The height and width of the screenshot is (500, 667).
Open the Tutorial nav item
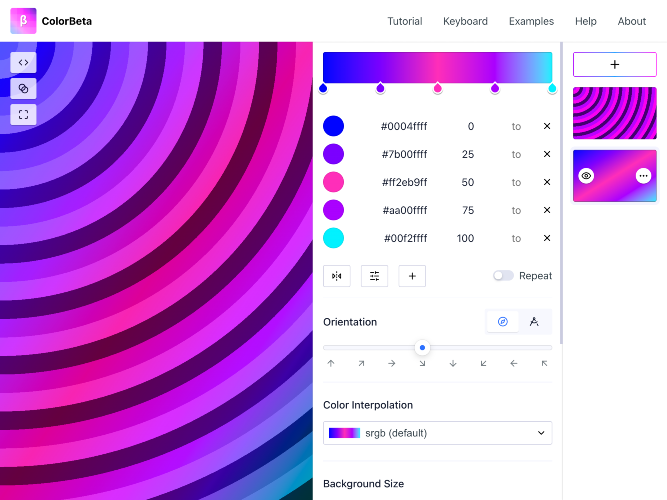point(405,21)
